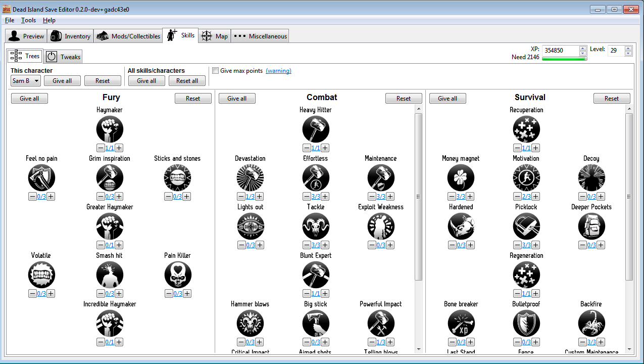Decrease XP with the down arrow
The image size is (644, 364).
pos(583,53)
